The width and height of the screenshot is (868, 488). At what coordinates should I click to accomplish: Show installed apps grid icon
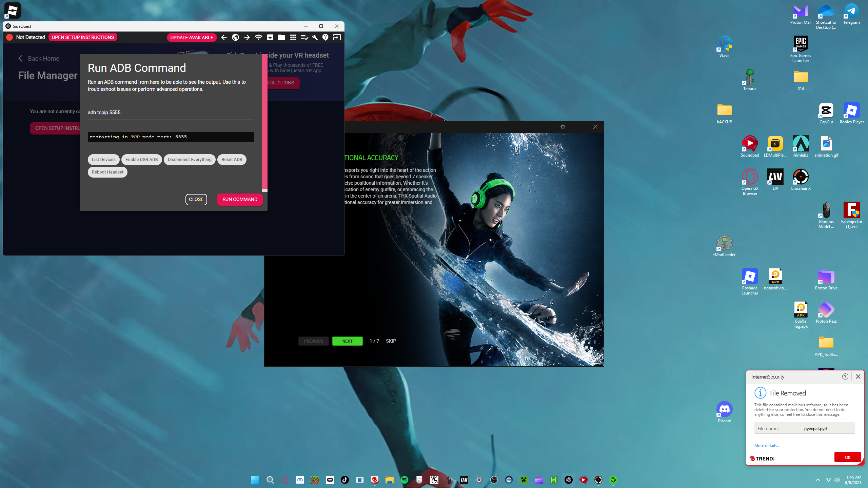tap(293, 37)
